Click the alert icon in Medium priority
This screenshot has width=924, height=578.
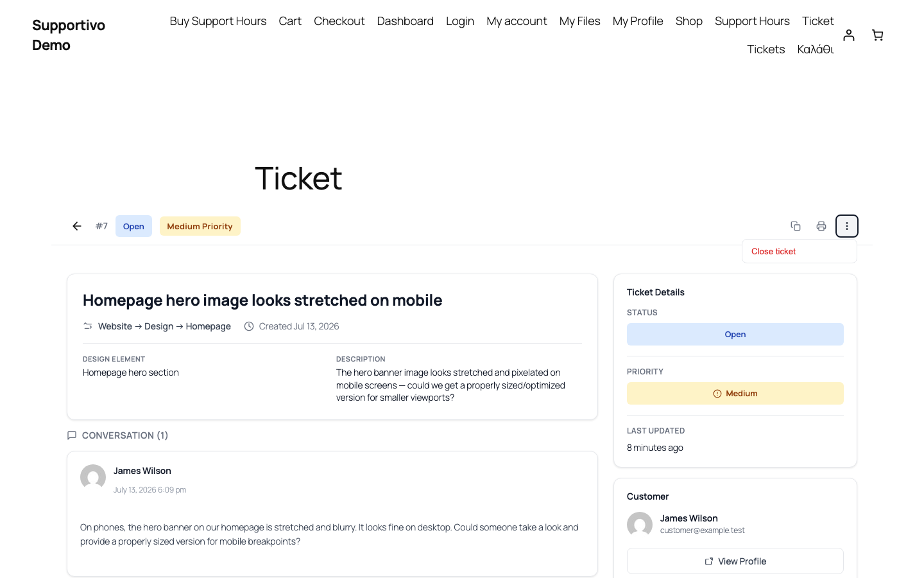[717, 394]
